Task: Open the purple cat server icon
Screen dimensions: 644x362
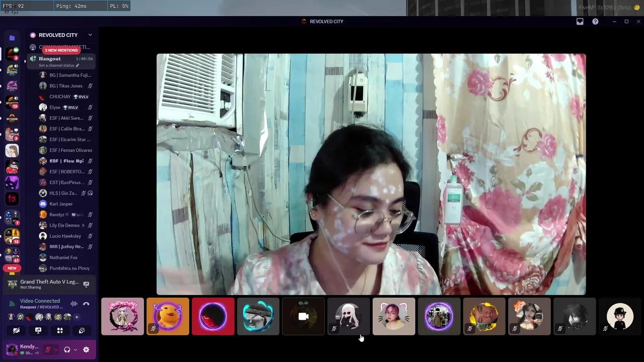Action: click(x=12, y=183)
